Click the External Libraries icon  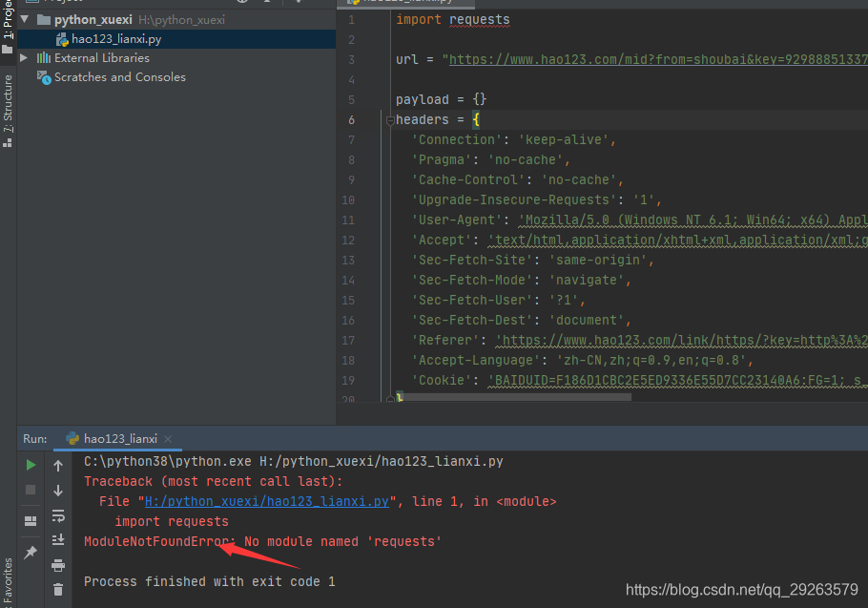44,57
